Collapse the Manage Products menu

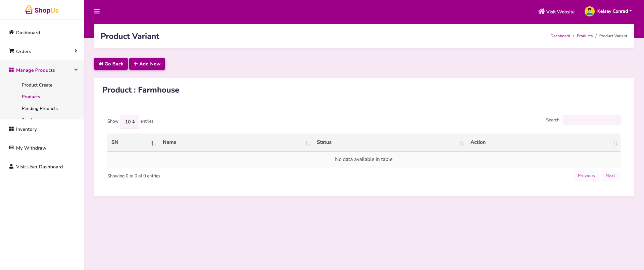coord(76,70)
